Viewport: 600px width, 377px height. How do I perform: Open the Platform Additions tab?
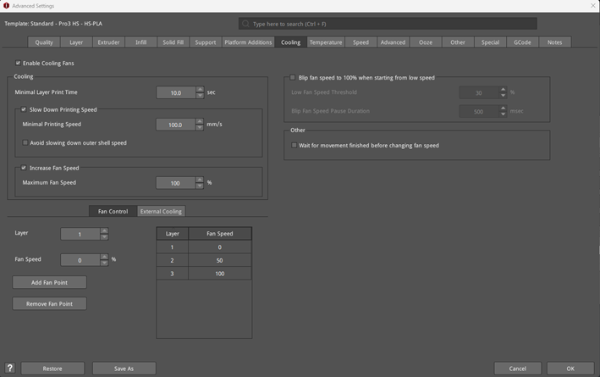coord(248,42)
